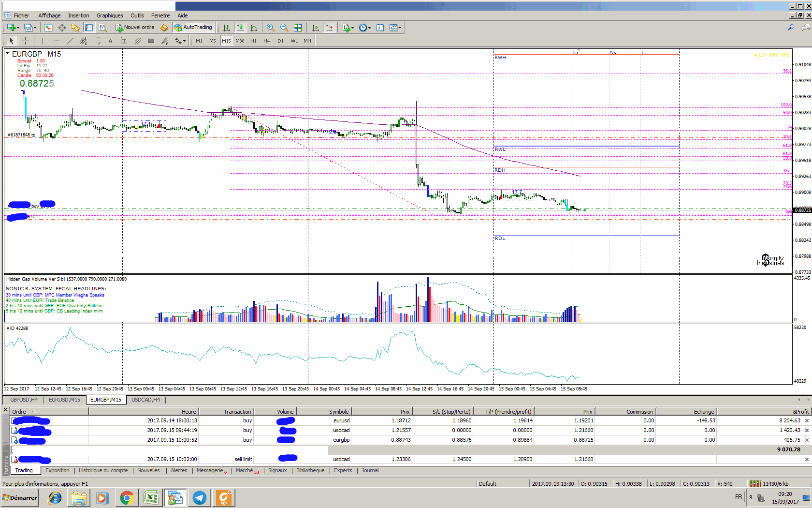Close the eurusd buy order
The height and width of the screenshot is (508, 812).
[x=807, y=421]
